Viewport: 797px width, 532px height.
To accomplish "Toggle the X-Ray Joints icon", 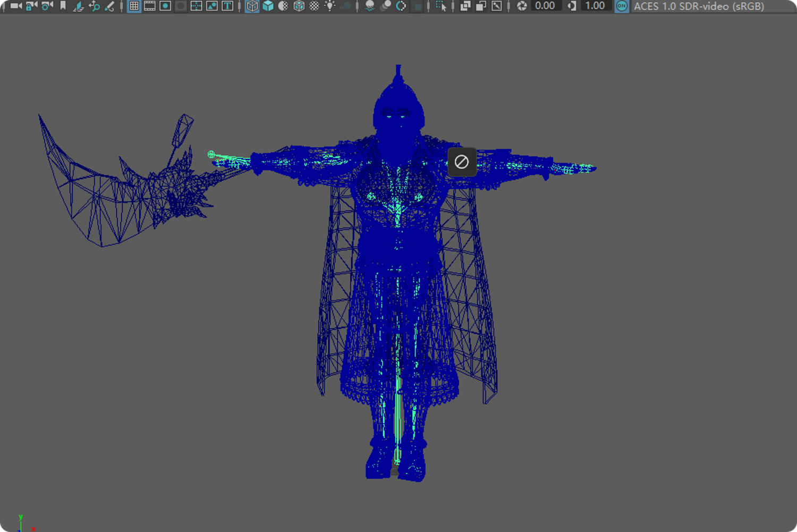I will (x=497, y=6).
